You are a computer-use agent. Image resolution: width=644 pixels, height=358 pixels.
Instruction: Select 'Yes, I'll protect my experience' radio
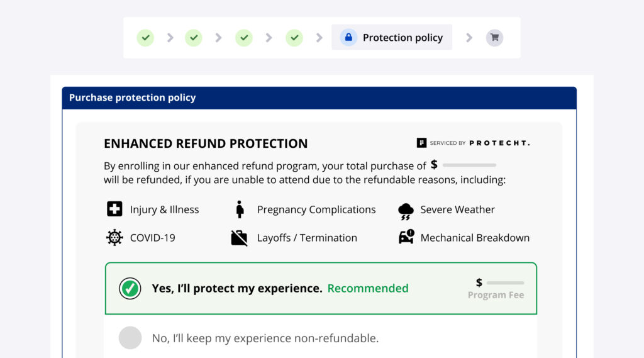click(130, 288)
